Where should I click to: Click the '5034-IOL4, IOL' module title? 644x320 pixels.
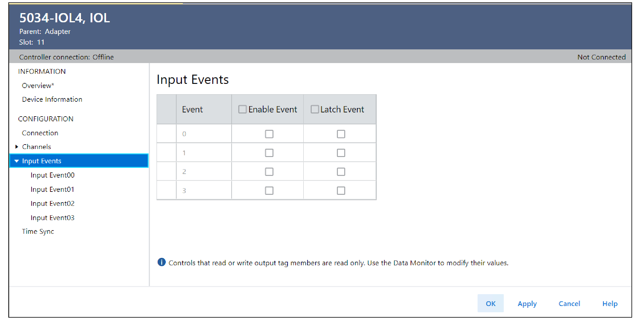point(65,18)
